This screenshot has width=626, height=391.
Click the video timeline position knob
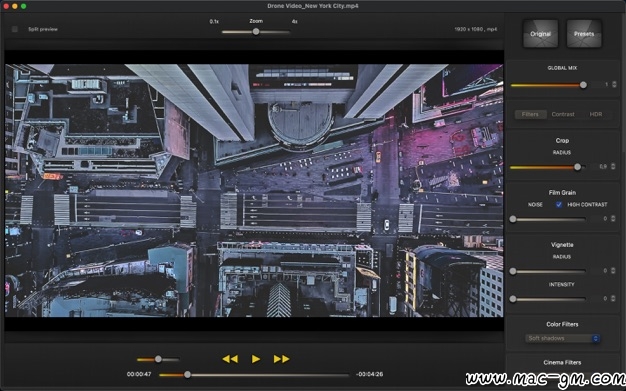(x=187, y=375)
